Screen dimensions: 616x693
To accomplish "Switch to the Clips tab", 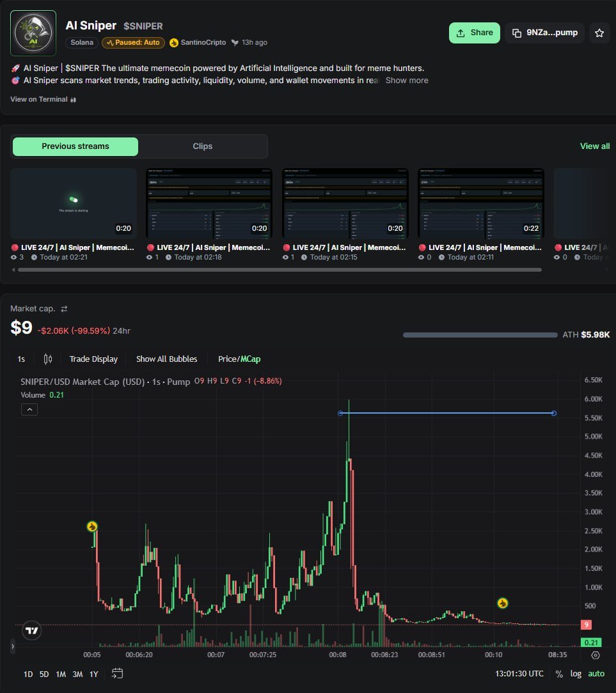I will [203, 146].
